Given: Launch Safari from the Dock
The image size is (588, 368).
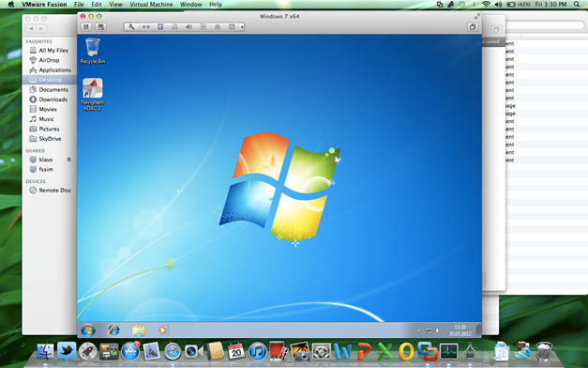Looking at the screenshot, I should [173, 352].
